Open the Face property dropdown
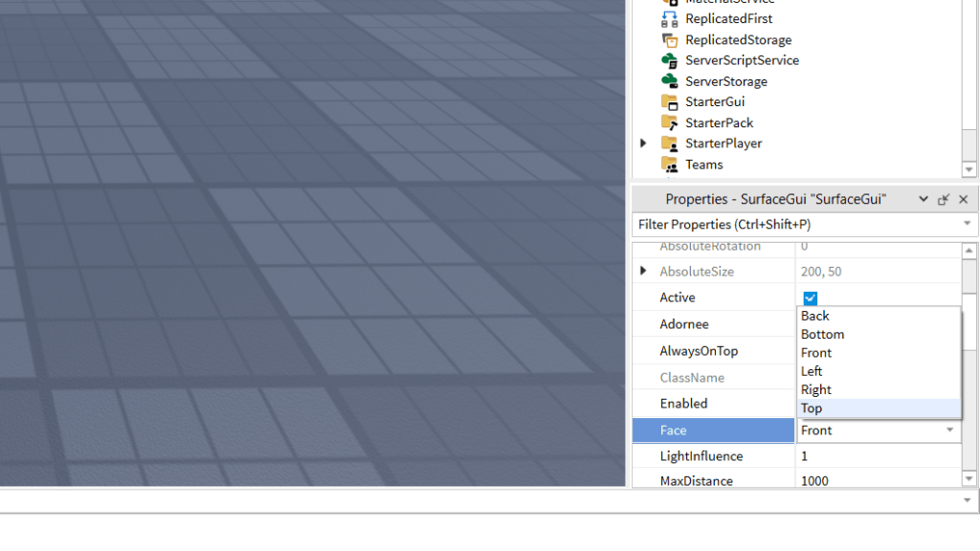Image resolution: width=980 pixels, height=551 pixels. [x=950, y=430]
